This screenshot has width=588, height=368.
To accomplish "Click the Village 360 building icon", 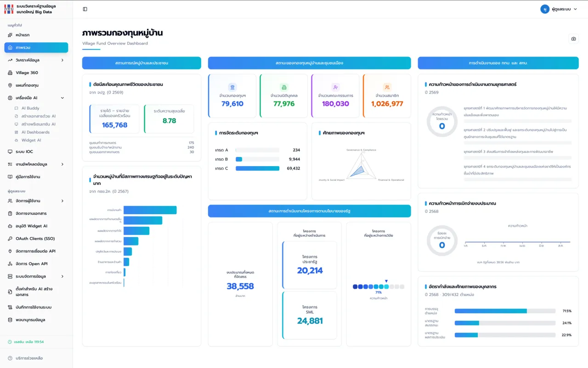I will point(10,72).
